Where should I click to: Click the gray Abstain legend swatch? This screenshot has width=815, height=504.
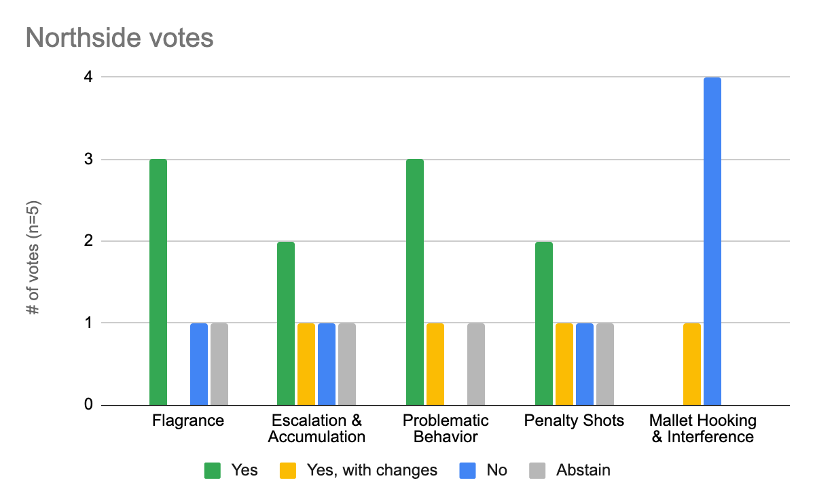point(537,471)
